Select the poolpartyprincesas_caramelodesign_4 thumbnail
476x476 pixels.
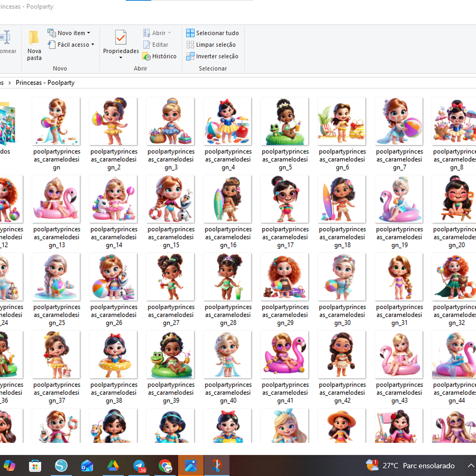click(x=228, y=121)
